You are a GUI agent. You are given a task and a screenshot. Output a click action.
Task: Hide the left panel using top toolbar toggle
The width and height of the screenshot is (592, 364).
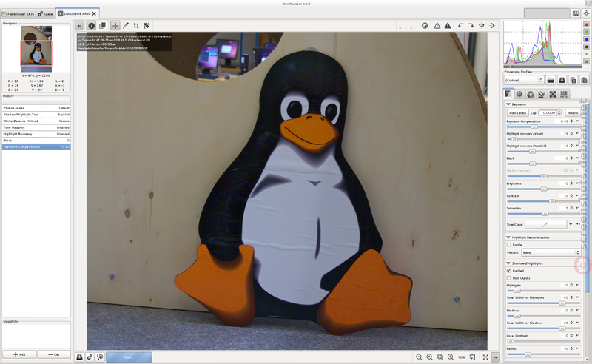point(79,26)
